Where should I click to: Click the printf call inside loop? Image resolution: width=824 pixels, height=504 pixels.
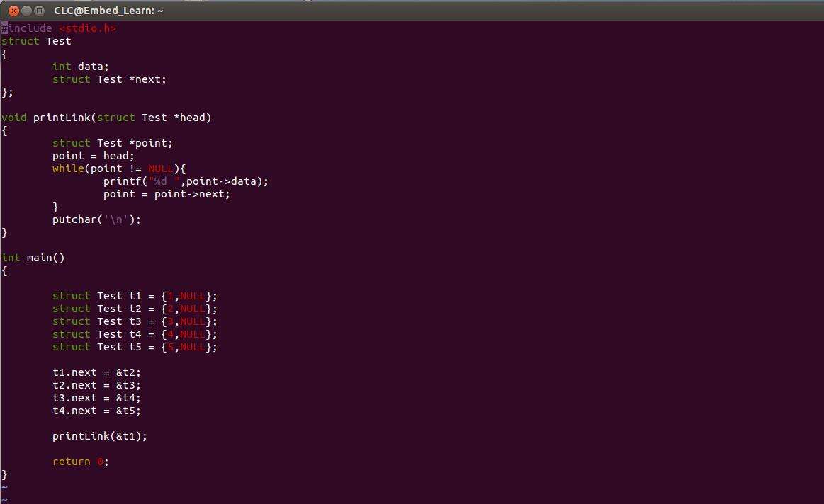(x=186, y=181)
